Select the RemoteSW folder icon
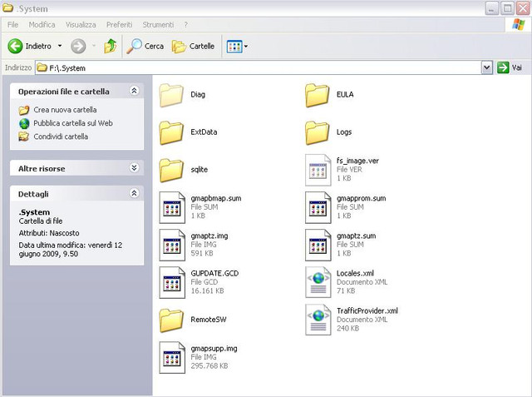 [171, 320]
